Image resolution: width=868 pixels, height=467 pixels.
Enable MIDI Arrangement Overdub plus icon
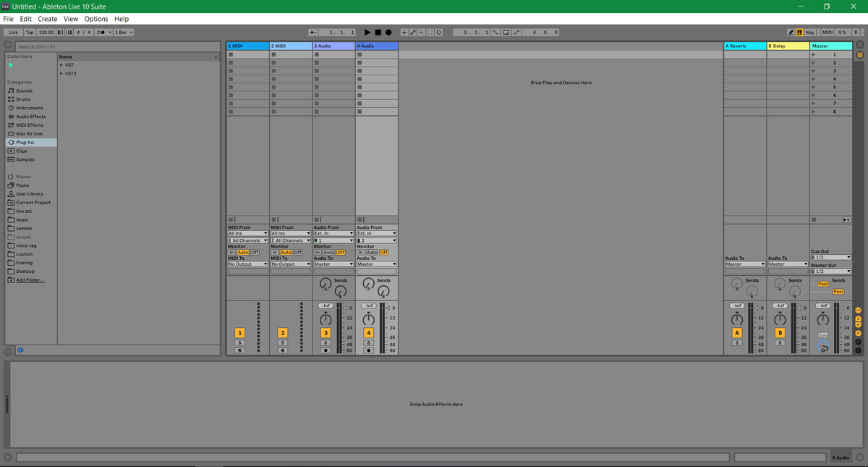404,33
